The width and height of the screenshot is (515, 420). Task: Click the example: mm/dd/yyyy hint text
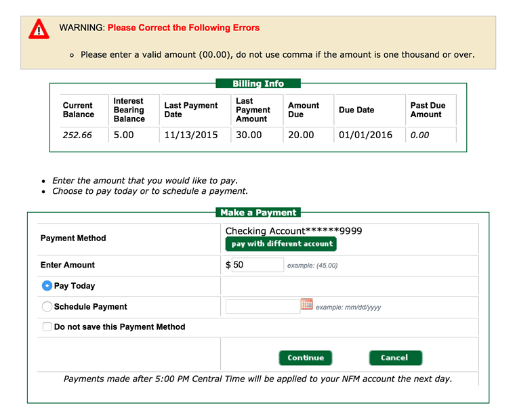pos(348,308)
